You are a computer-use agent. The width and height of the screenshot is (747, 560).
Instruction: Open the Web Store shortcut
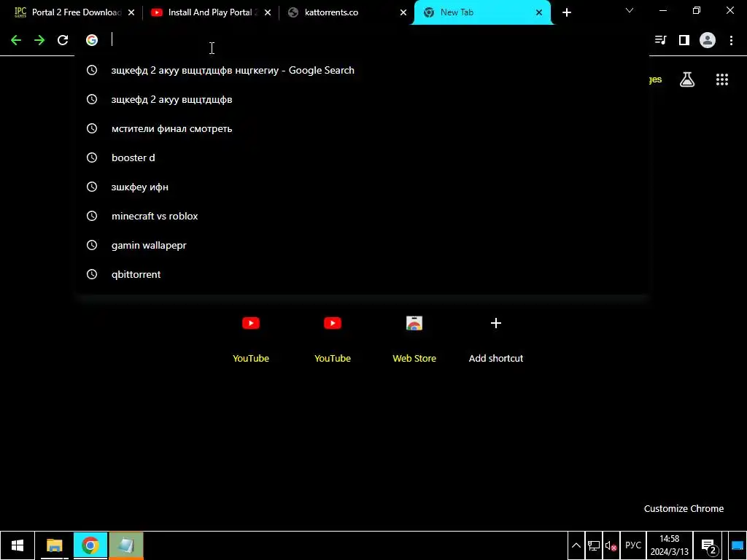pyautogui.click(x=414, y=338)
